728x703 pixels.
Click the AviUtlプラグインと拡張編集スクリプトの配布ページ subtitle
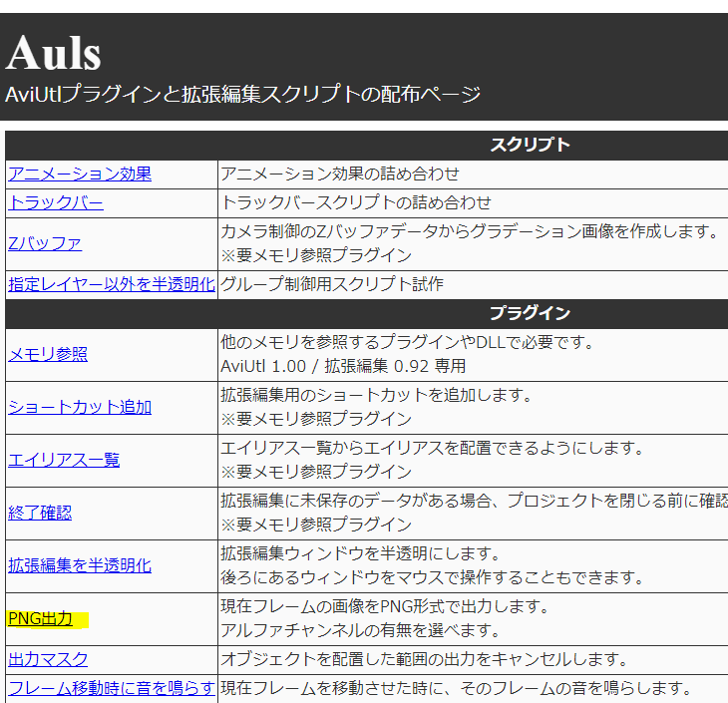coord(242,95)
